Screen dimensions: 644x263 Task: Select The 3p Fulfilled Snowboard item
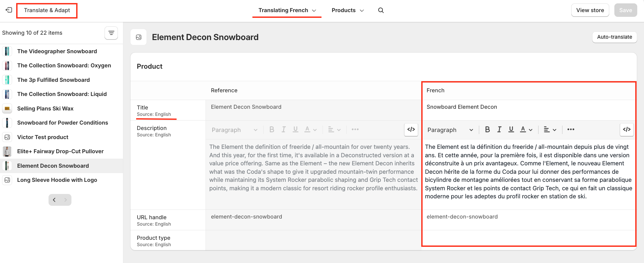(x=61, y=80)
